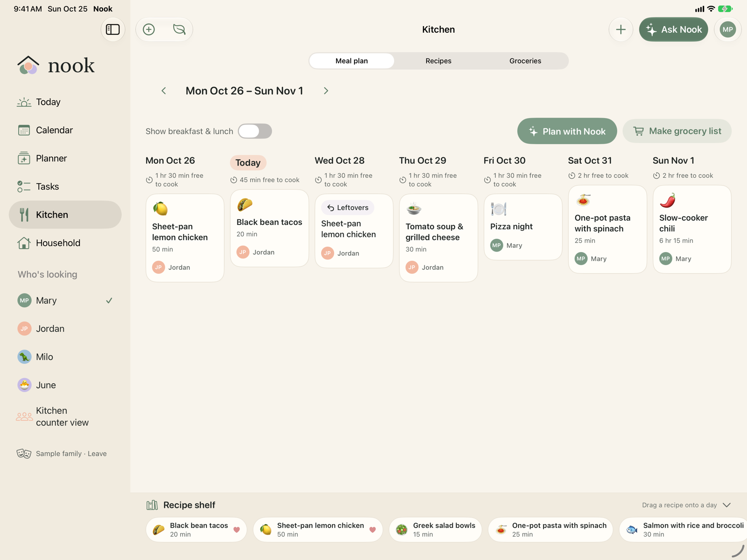The image size is (747, 560).
Task: Select Mary under Who's looking
Action: pyautogui.click(x=65, y=301)
